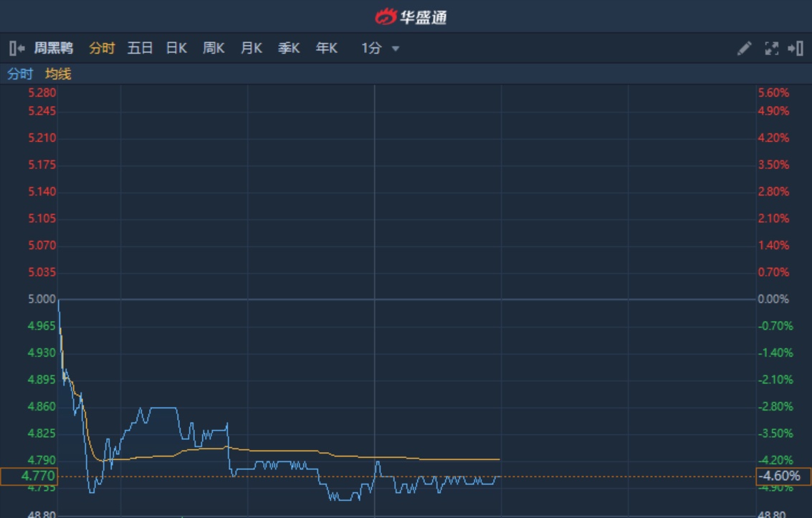Click the 5.000 baseline price label
Image resolution: width=812 pixels, height=518 pixels.
tap(42, 299)
